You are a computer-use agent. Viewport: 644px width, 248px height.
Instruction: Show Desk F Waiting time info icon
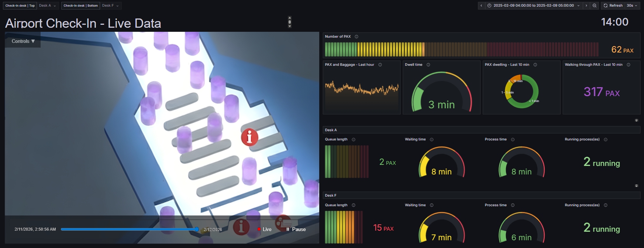(x=432, y=205)
